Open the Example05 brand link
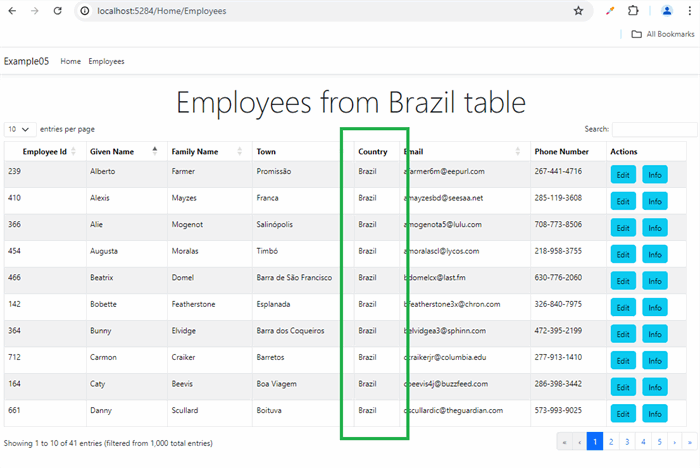Viewport: 700px width, 468px height. (x=26, y=61)
